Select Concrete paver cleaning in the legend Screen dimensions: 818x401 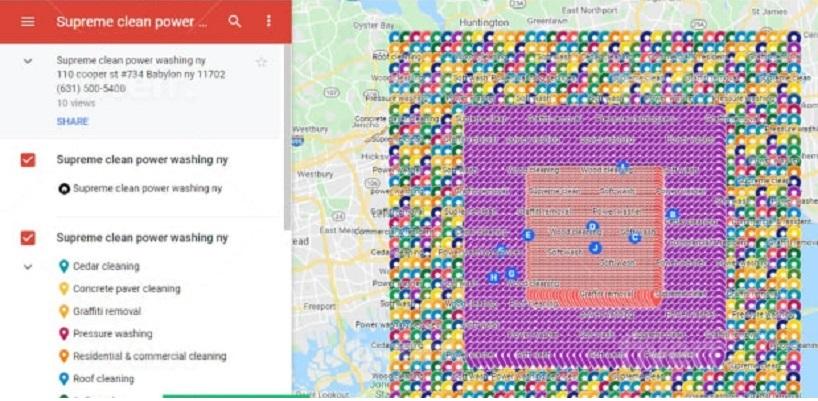click(127, 289)
